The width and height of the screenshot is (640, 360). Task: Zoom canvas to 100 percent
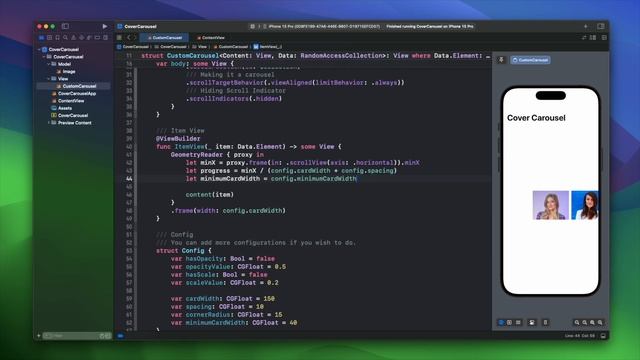(584, 322)
